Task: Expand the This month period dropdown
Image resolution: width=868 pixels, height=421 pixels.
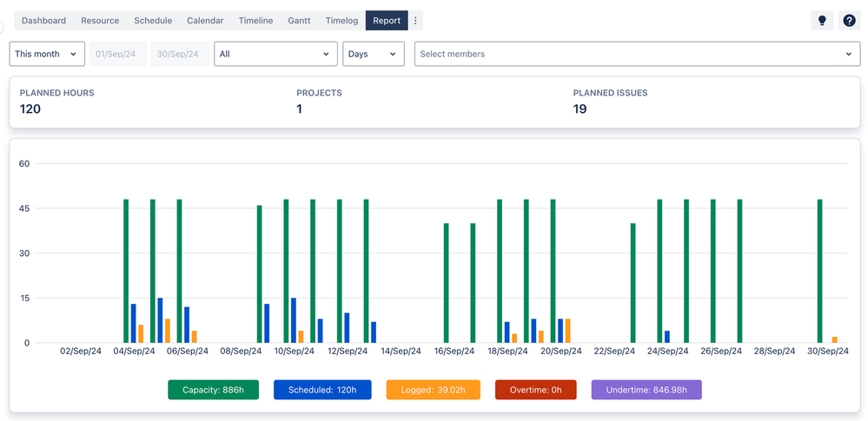Action: click(x=47, y=54)
